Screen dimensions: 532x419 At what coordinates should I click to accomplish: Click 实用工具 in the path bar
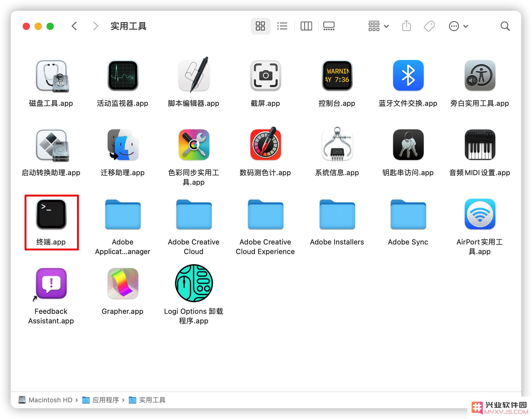coord(147,400)
